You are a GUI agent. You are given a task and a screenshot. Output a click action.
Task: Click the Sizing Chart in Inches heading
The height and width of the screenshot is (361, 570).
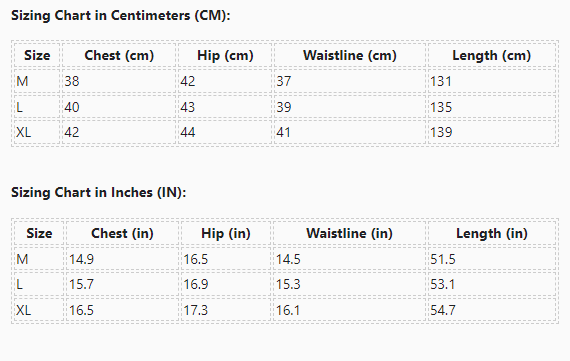pyautogui.click(x=99, y=192)
